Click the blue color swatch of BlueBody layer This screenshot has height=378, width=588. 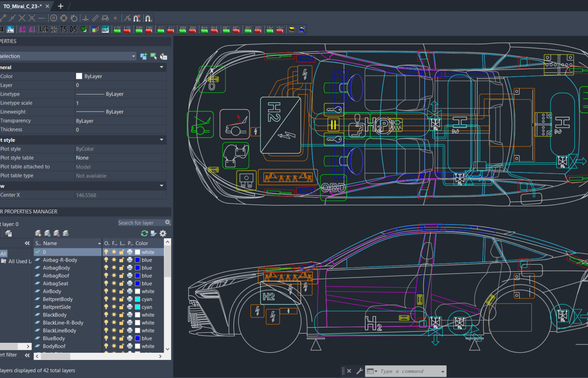click(x=137, y=339)
